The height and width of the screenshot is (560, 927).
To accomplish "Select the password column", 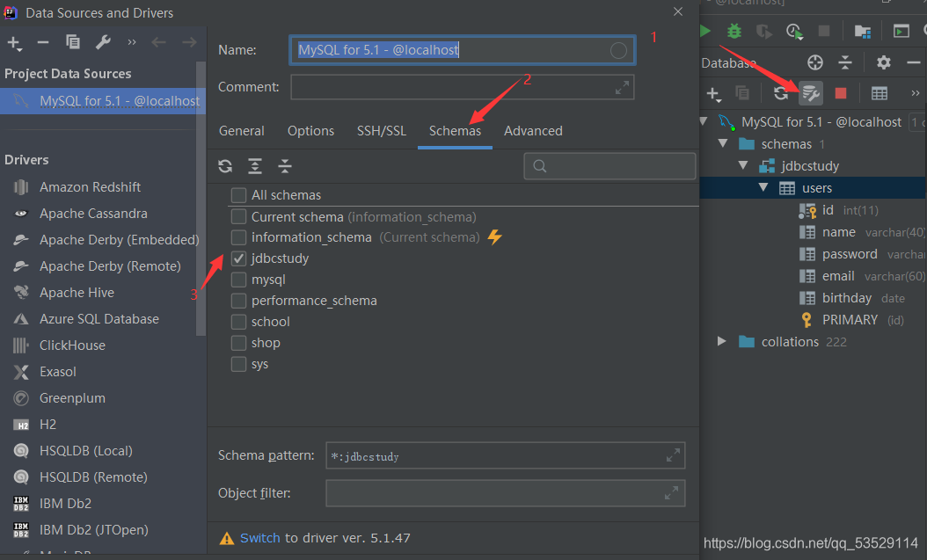I will pyautogui.click(x=850, y=254).
